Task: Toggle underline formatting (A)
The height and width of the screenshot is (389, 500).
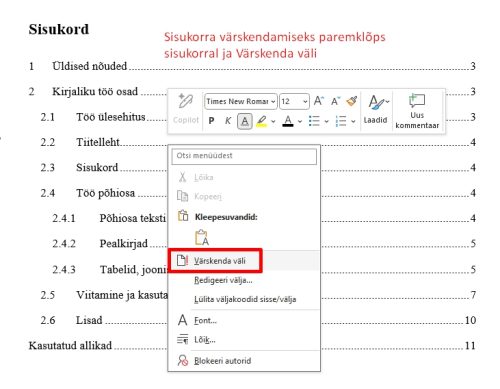Action: [x=245, y=121]
